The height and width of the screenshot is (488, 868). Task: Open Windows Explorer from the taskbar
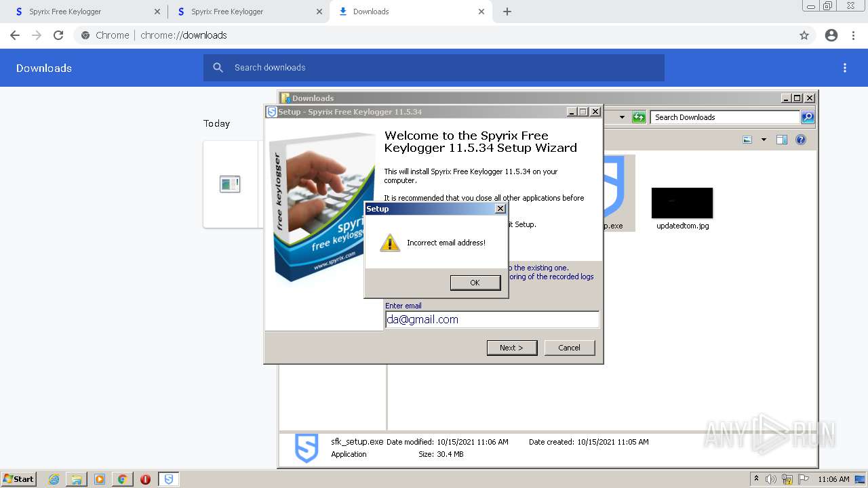tap(77, 479)
